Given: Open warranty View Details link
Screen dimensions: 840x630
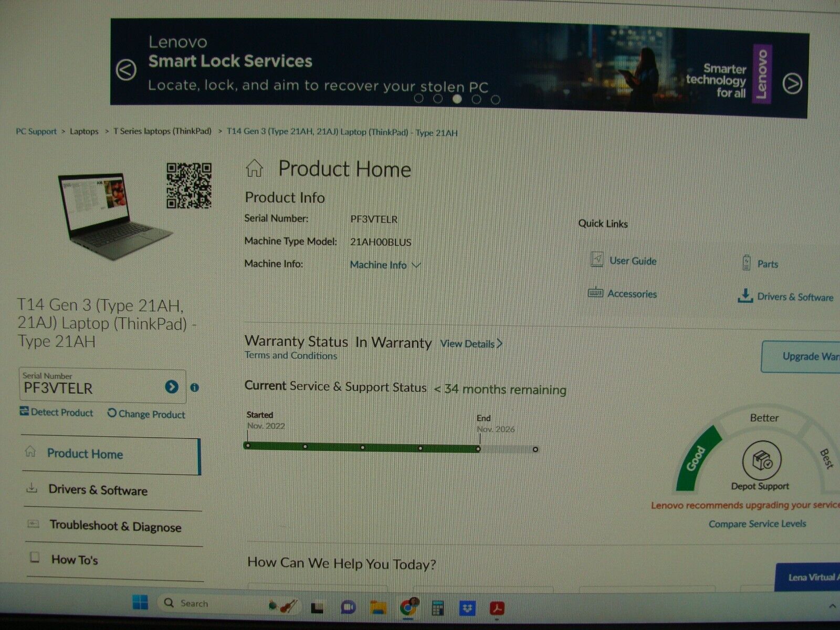Looking at the screenshot, I should (x=471, y=344).
